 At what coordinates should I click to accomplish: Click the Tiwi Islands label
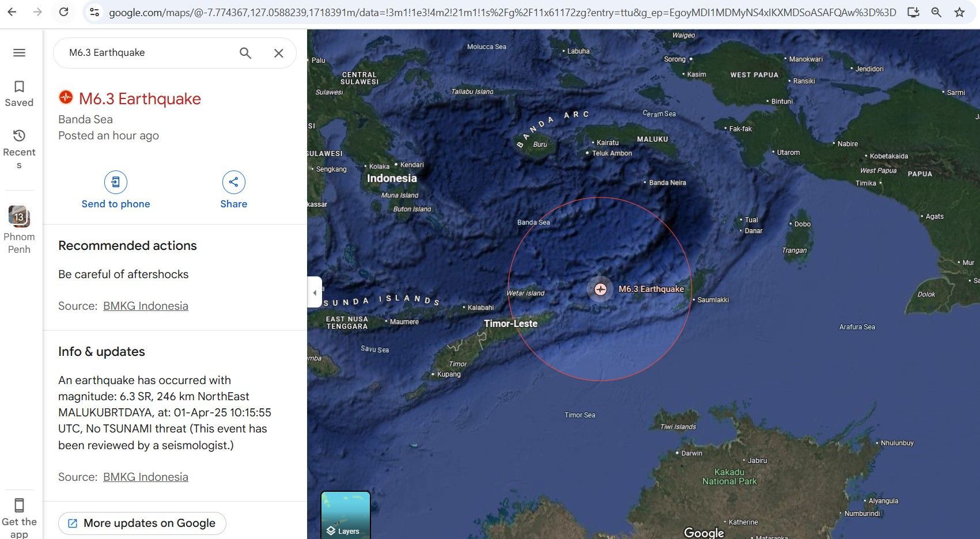678,427
